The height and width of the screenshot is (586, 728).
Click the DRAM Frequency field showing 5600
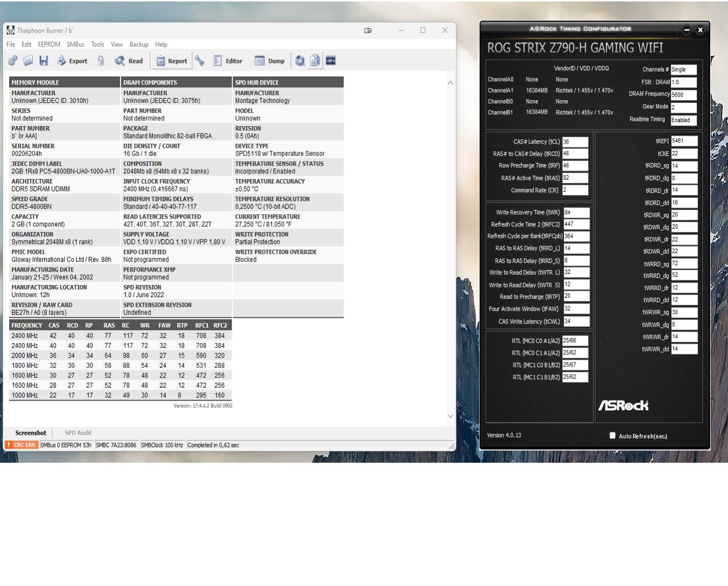(x=684, y=95)
